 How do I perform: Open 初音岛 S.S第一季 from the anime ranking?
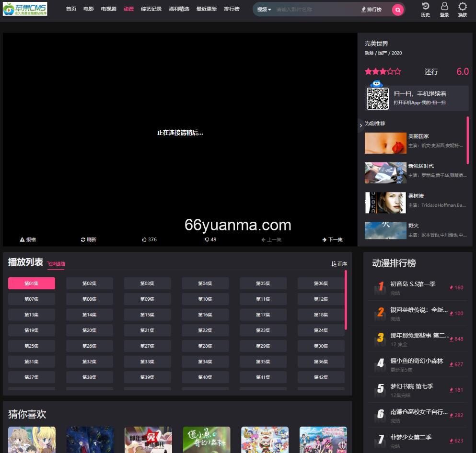pos(413,284)
